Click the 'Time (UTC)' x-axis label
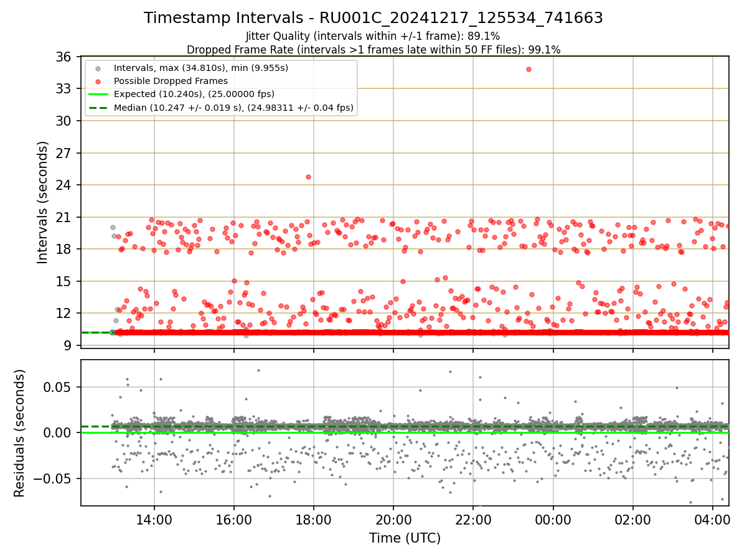 405,538
